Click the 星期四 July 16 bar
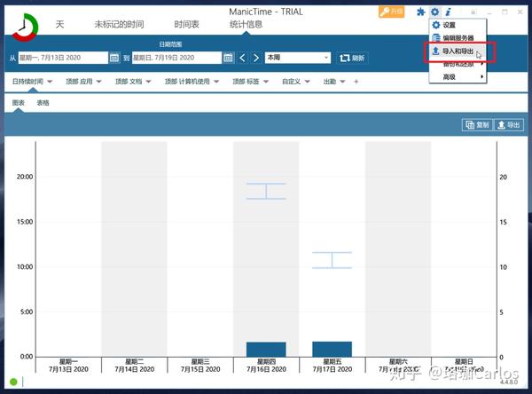 tap(266, 350)
